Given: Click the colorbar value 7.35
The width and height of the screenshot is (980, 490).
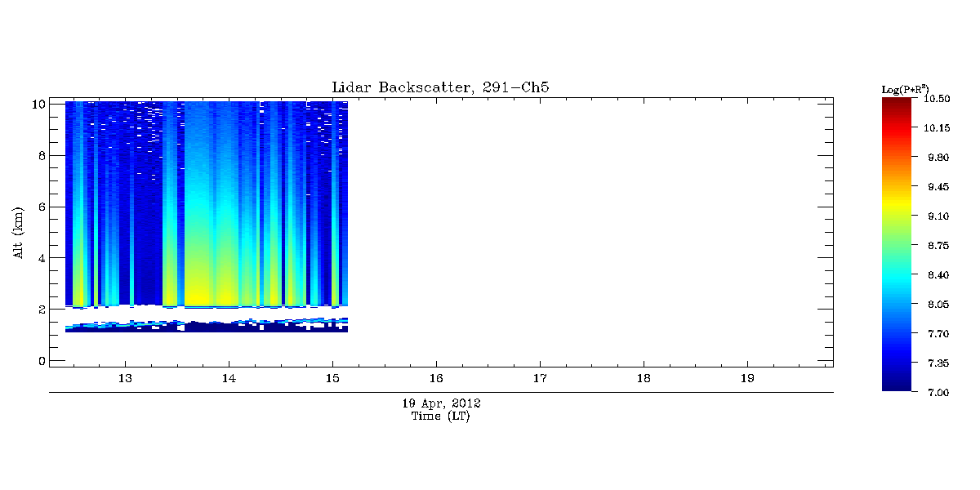Looking at the screenshot, I should click(938, 363).
